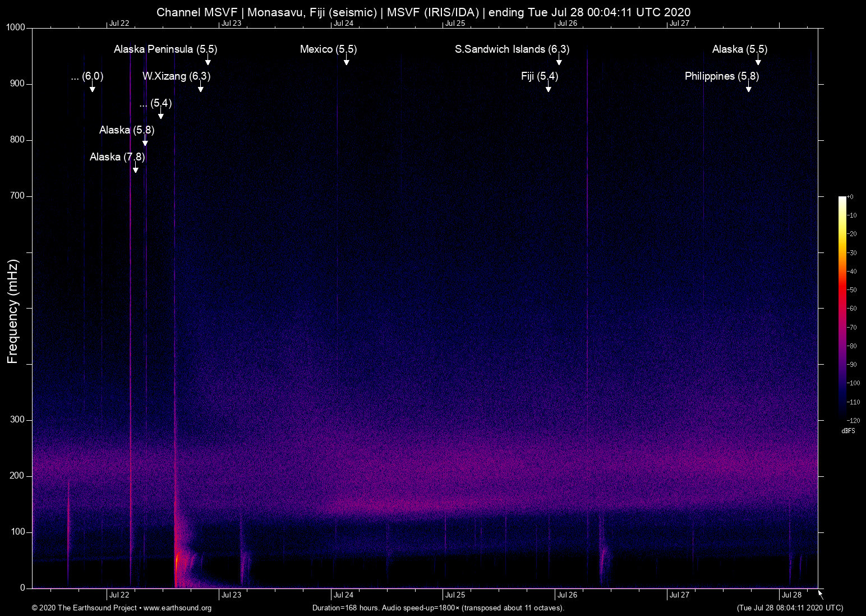Click the S.Sandwich Islands (6.3) event label
This screenshot has height=616, width=866.
point(512,49)
